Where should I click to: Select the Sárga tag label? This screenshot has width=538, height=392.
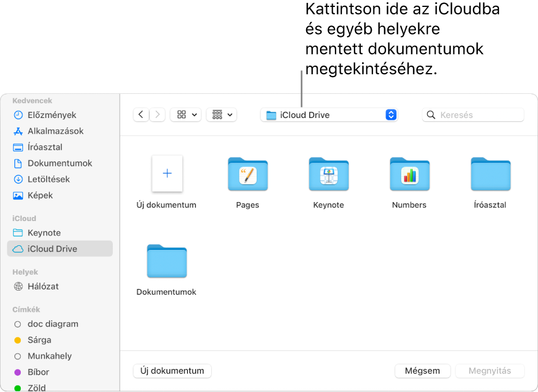pyautogui.click(x=40, y=340)
